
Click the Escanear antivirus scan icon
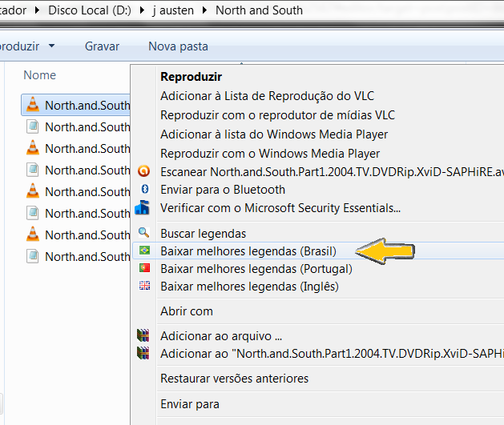tap(143, 170)
